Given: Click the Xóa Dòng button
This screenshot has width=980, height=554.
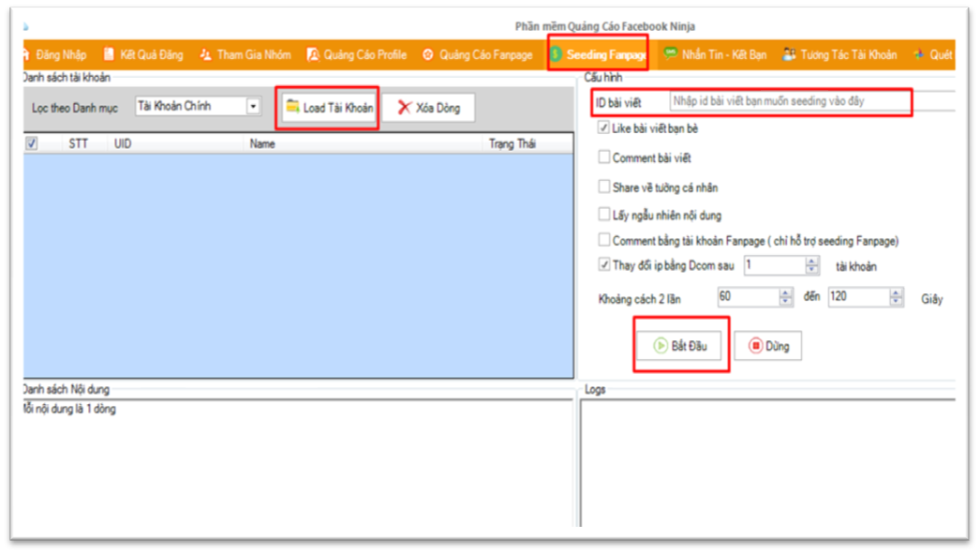Looking at the screenshot, I should (429, 108).
